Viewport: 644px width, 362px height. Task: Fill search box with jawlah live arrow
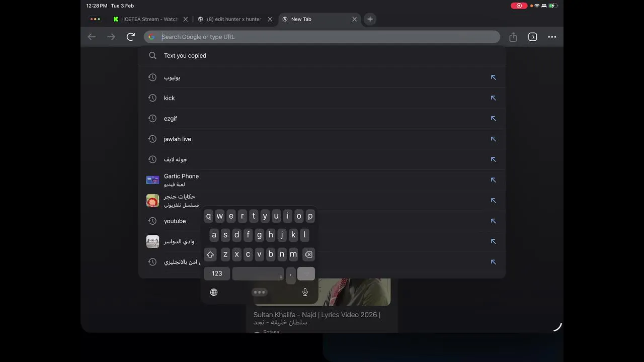(x=493, y=139)
